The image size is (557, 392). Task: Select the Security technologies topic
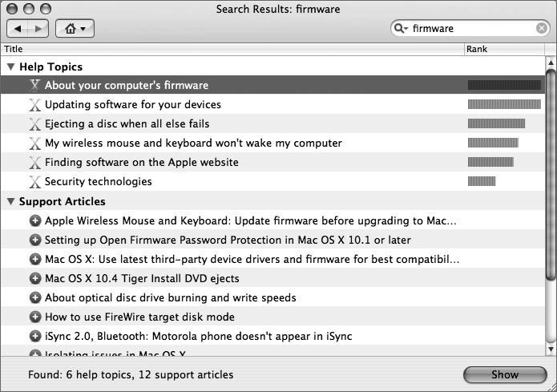point(272,181)
